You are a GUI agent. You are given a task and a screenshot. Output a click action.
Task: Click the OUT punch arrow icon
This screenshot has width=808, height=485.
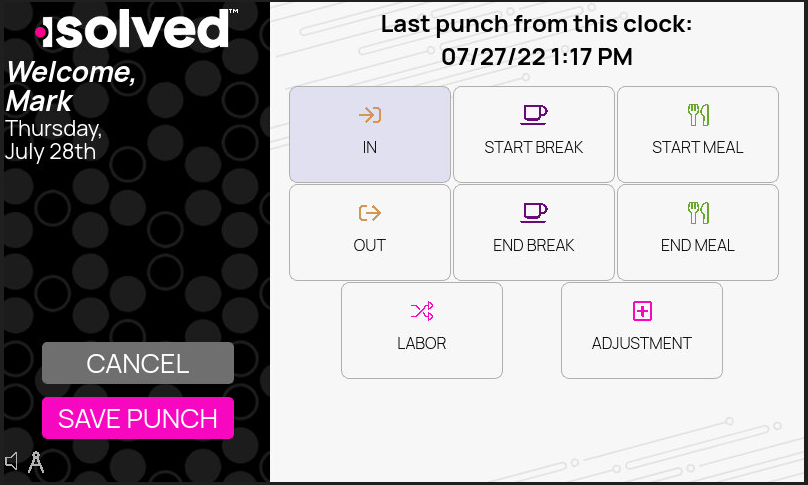coord(370,213)
